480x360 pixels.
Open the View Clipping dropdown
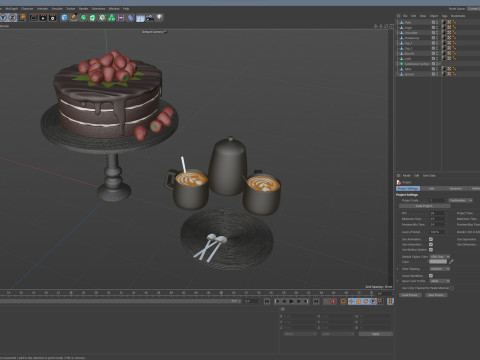(x=439, y=269)
